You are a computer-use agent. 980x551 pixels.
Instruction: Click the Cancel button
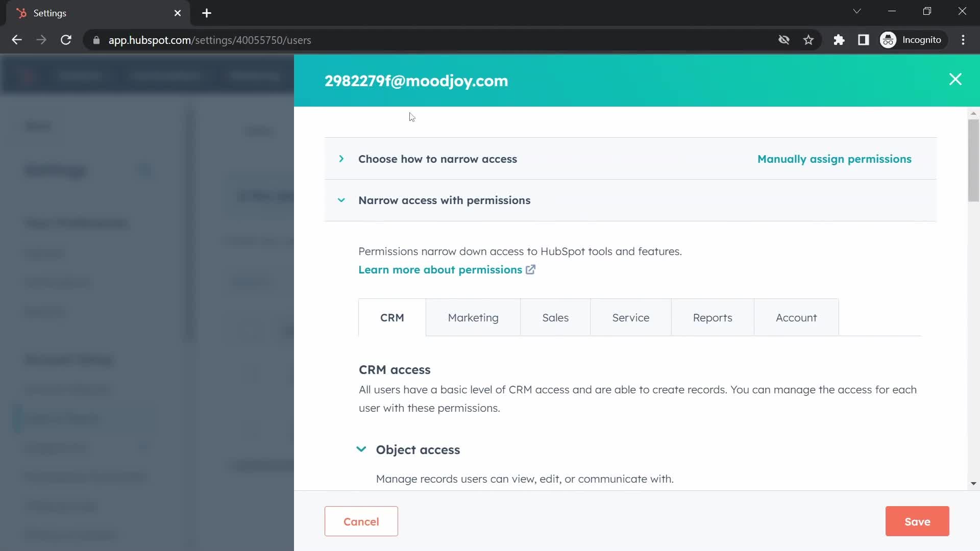tap(361, 521)
